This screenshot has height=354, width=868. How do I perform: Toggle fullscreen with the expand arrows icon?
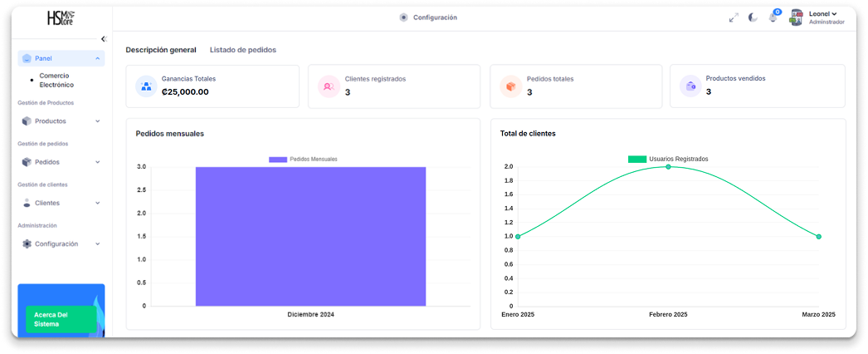pos(734,17)
